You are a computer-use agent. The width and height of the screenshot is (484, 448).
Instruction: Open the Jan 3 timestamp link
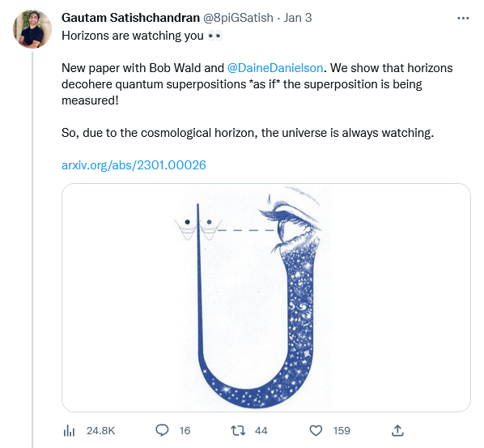[x=298, y=18]
